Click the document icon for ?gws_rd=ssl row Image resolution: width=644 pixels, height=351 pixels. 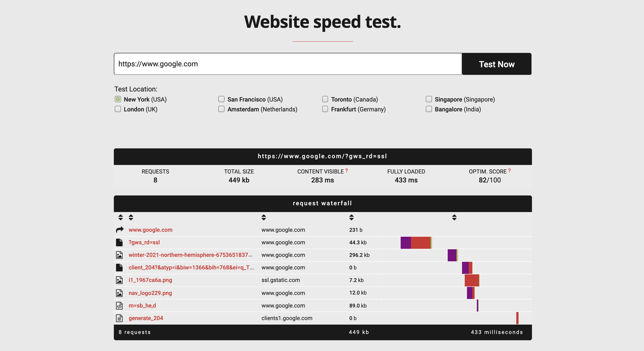tap(119, 242)
